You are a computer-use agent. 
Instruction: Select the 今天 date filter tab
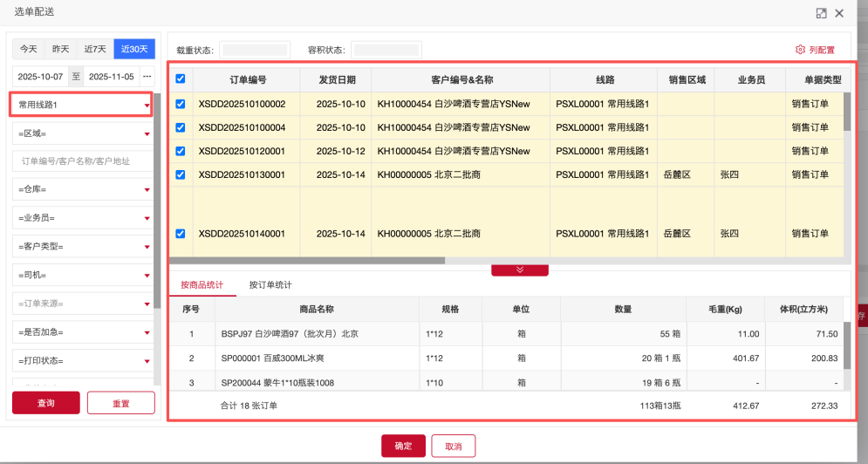29,49
